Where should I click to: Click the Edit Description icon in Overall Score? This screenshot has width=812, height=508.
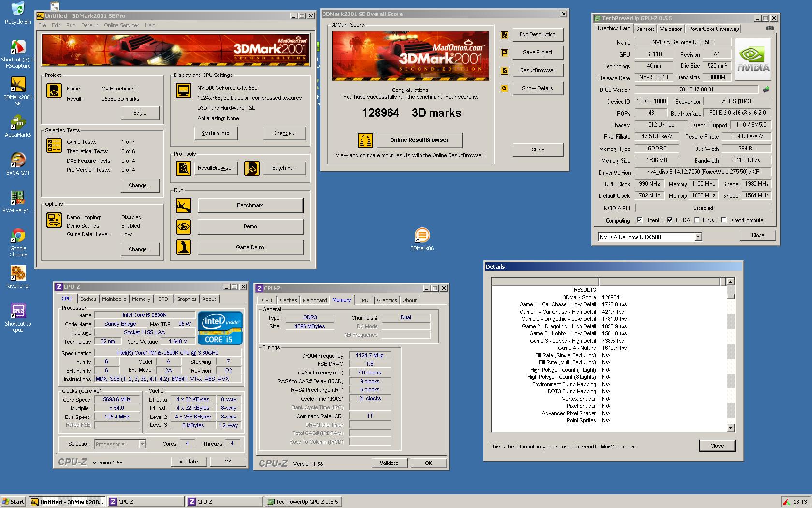(x=505, y=35)
